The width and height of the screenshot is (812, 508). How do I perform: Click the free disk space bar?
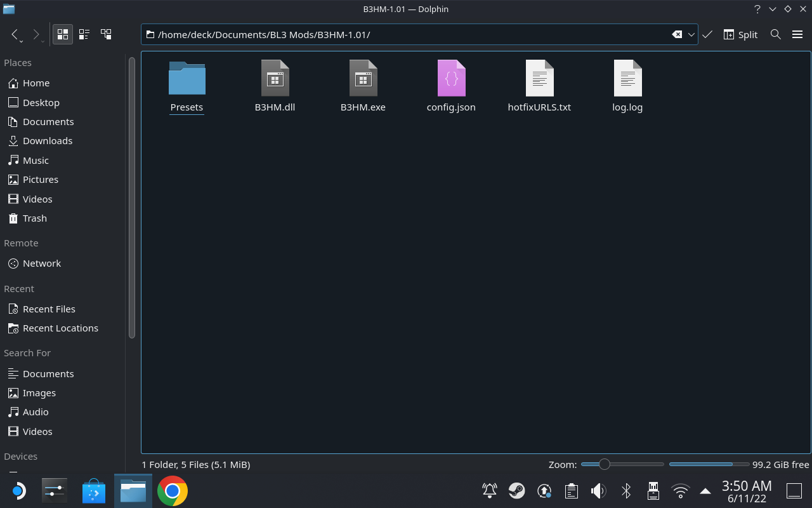pyautogui.click(x=709, y=464)
